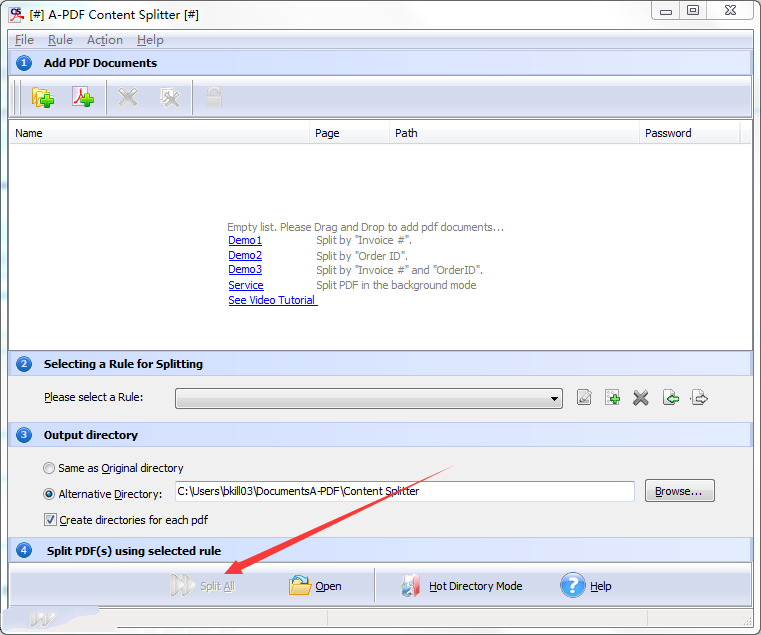Start Hot Directory Mode
The width and height of the screenshot is (761, 635).
coord(461,585)
